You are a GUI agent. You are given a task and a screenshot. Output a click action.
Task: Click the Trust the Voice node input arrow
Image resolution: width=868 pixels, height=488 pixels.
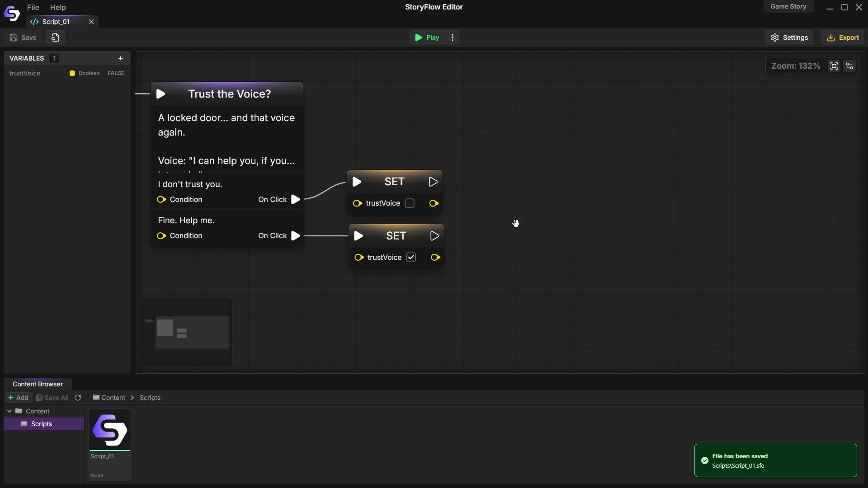tap(161, 94)
